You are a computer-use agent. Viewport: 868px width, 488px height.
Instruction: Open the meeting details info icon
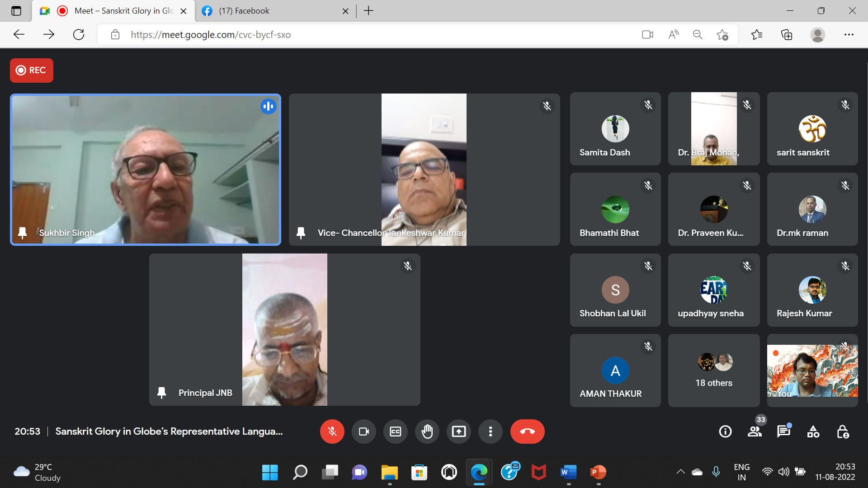pyautogui.click(x=725, y=432)
